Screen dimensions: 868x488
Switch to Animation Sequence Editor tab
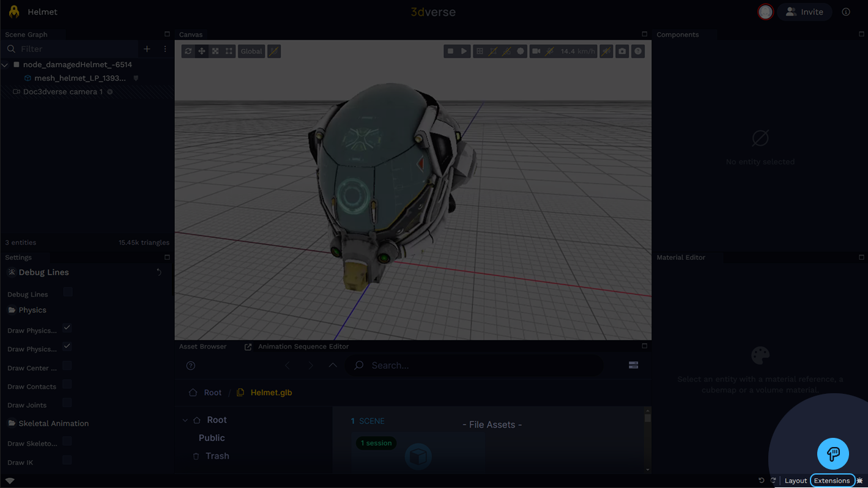[x=303, y=347]
